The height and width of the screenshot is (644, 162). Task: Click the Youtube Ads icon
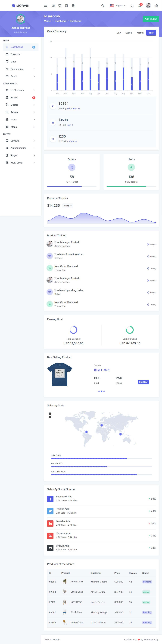click(x=50, y=536)
